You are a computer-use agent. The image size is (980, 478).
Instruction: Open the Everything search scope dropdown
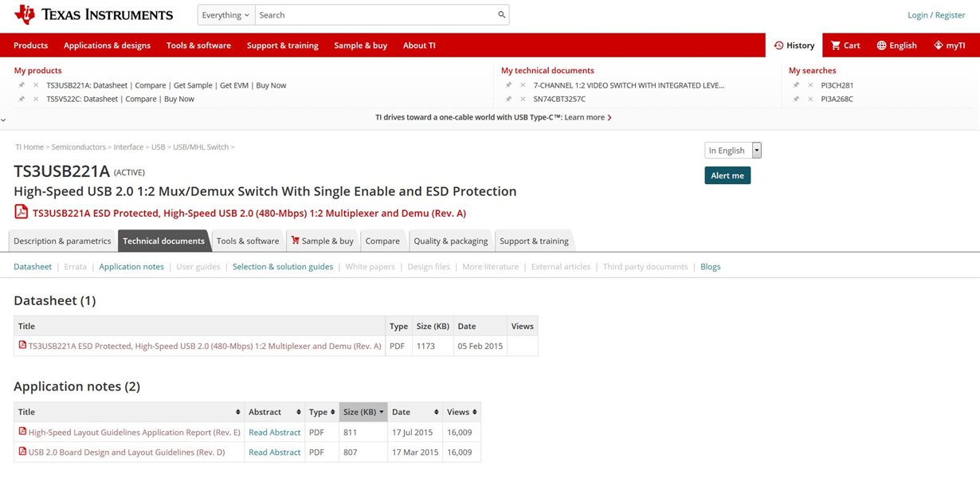pos(225,15)
